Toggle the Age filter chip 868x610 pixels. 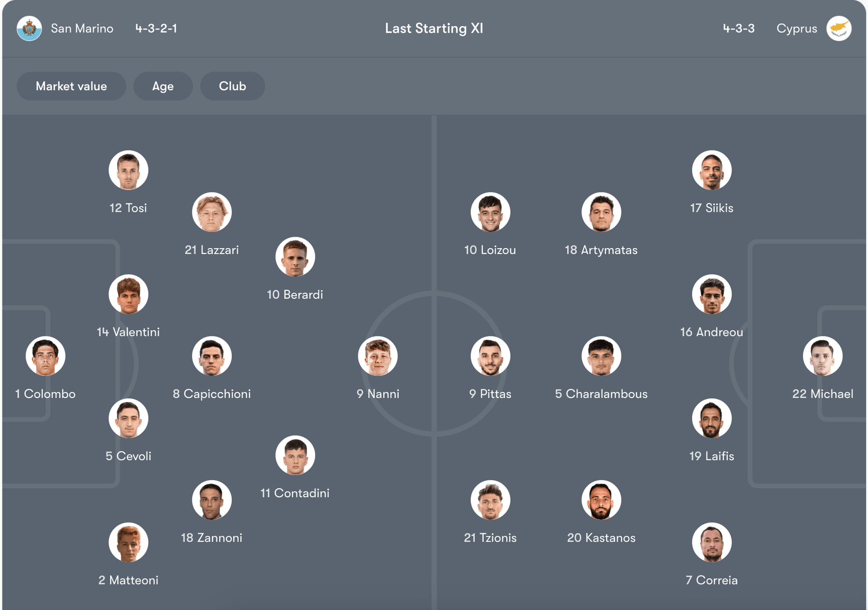[x=163, y=86]
